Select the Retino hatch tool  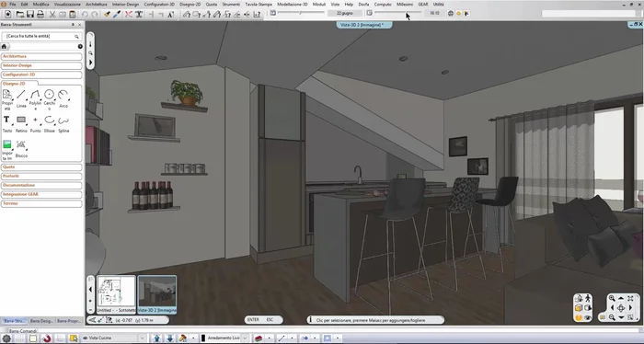coord(21,124)
